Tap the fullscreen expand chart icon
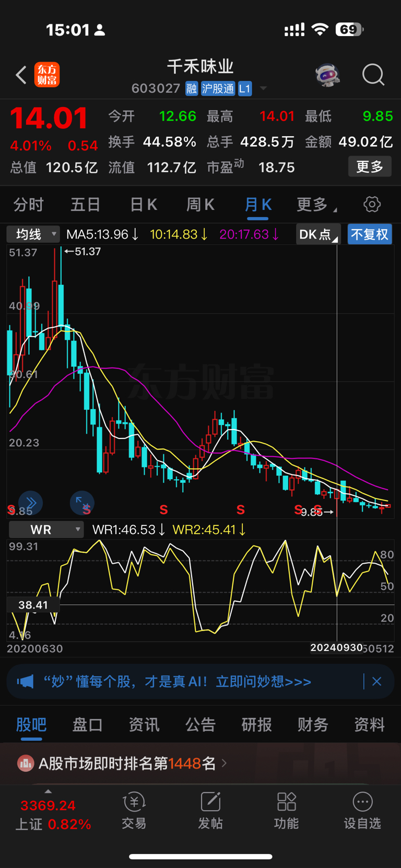This screenshot has height=868, width=401. coord(82,503)
